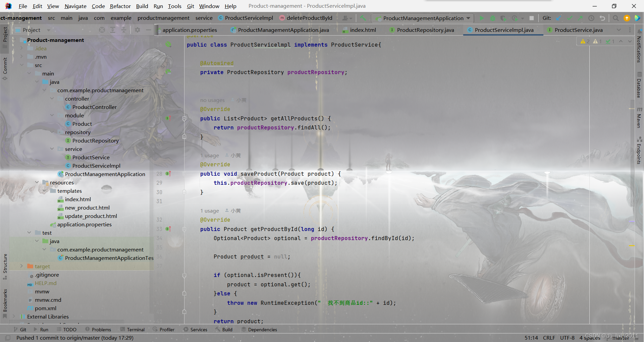
Task: Collapse the resources folder arrow
Action: (37, 182)
